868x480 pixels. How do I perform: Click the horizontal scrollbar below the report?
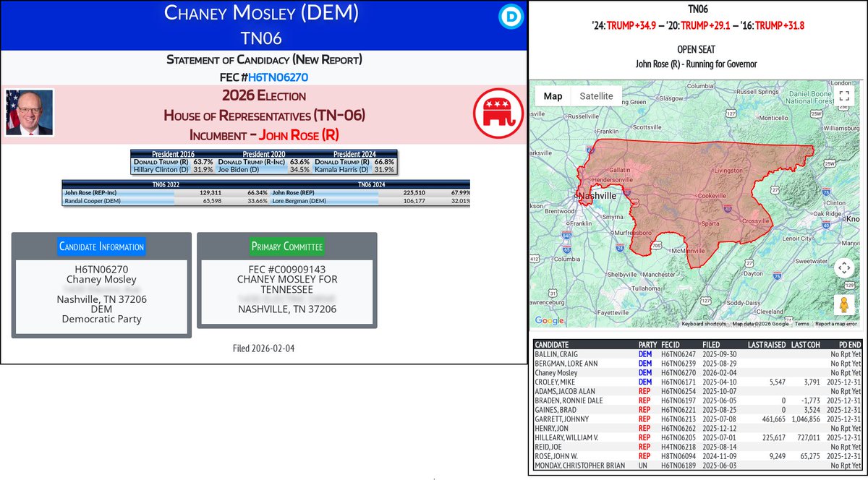click(x=434, y=476)
